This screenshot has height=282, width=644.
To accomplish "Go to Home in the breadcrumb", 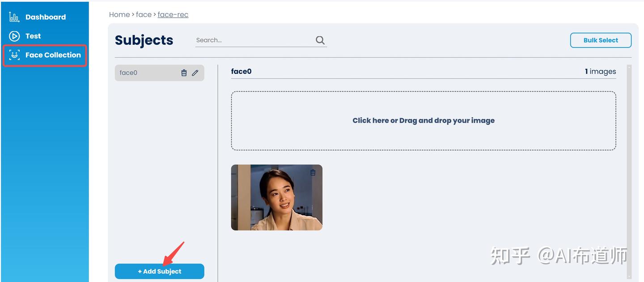I will (119, 15).
